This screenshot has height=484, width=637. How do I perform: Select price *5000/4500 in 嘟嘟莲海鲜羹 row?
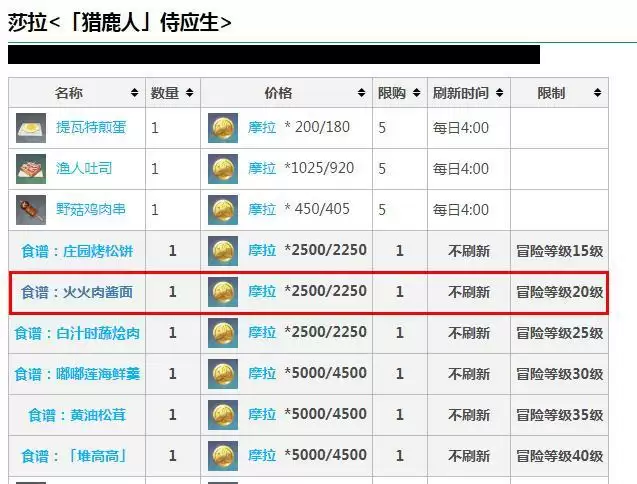326,373
